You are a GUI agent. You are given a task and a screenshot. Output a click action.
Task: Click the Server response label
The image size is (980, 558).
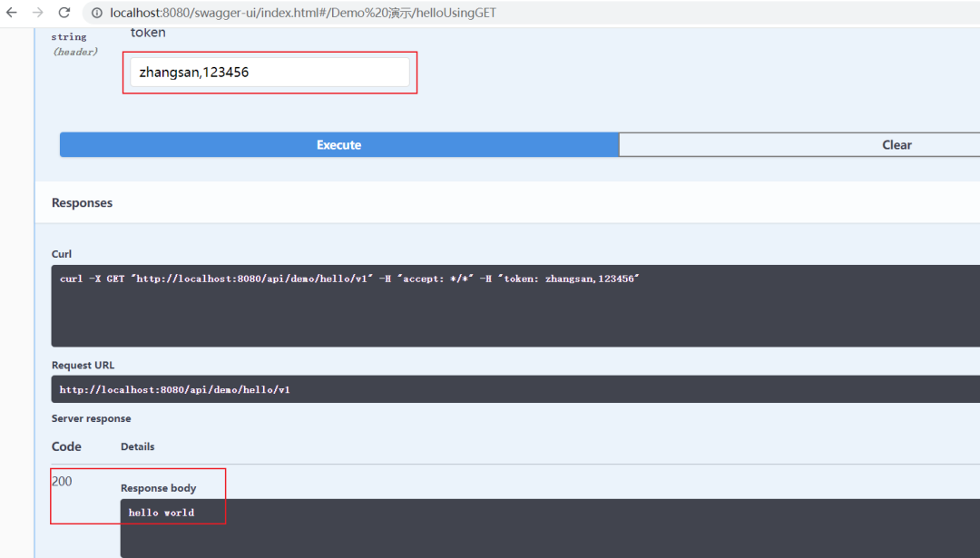coord(92,418)
